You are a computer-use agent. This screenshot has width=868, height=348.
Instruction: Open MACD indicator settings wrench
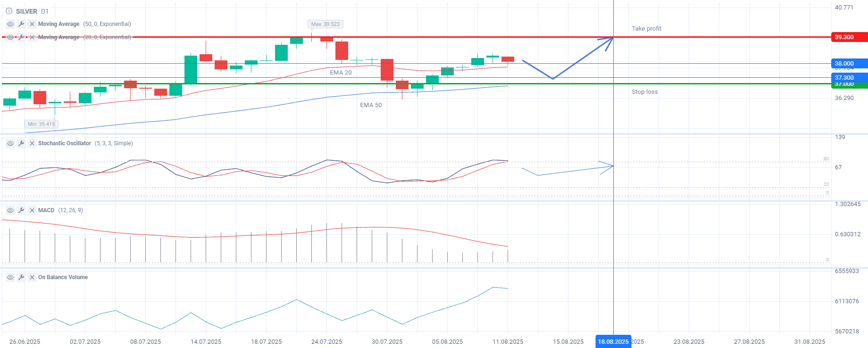(x=21, y=210)
